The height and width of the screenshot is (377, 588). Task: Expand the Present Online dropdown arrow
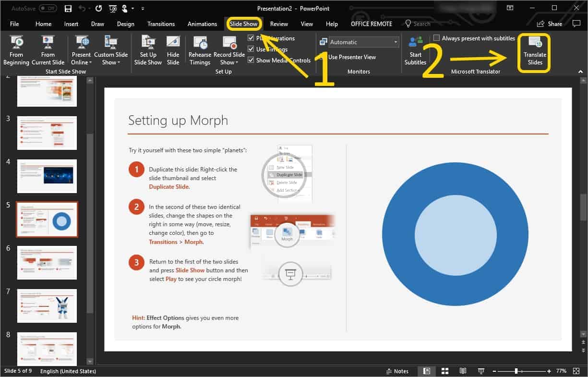point(90,62)
